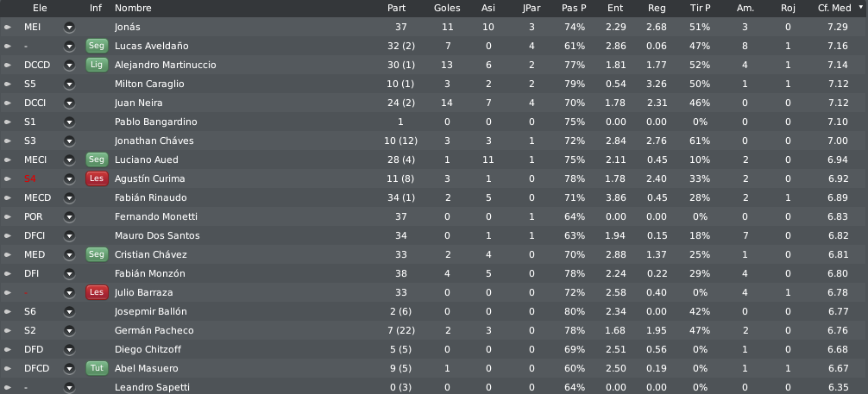Click the Seg status badge for Lucas Aveldaño

97,46
